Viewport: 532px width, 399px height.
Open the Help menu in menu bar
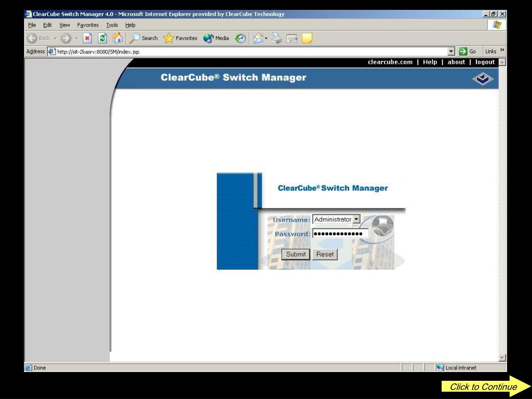[130, 25]
